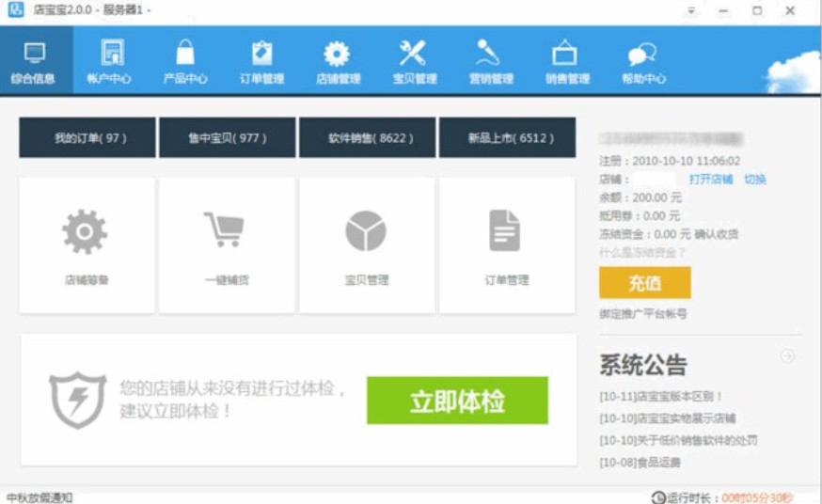The width and height of the screenshot is (822, 504).
Task: Open the 营销管理 microphone icon
Action: pos(488,53)
